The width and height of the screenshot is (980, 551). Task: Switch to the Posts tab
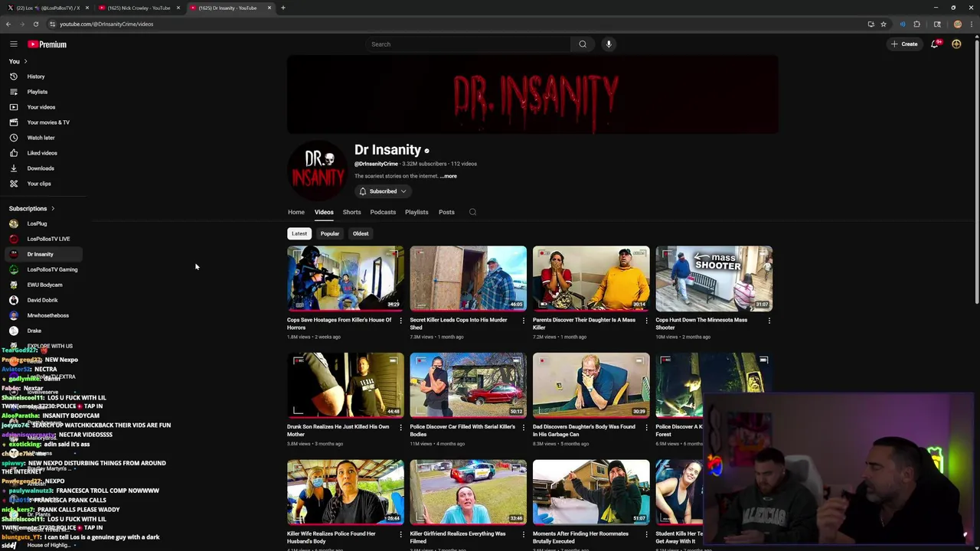[446, 212]
